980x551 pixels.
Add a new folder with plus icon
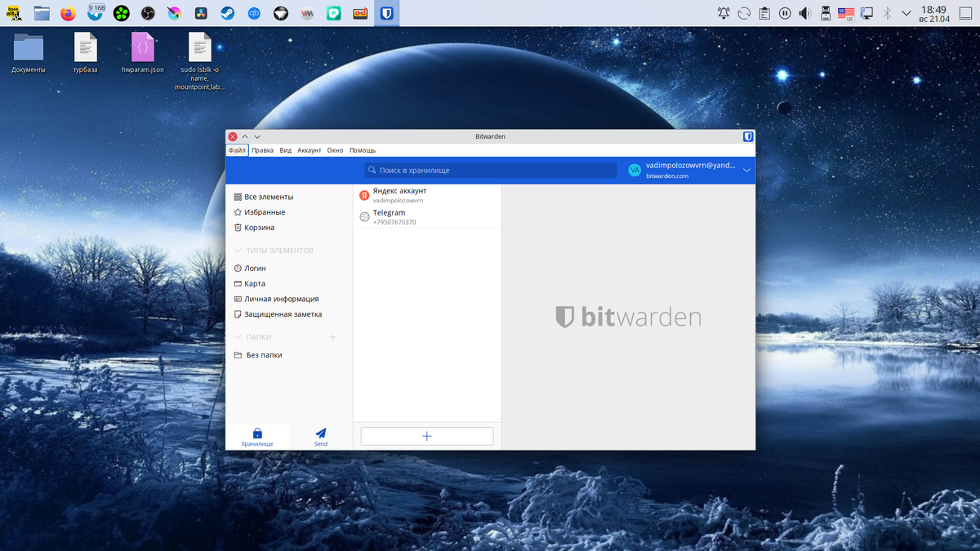click(332, 337)
